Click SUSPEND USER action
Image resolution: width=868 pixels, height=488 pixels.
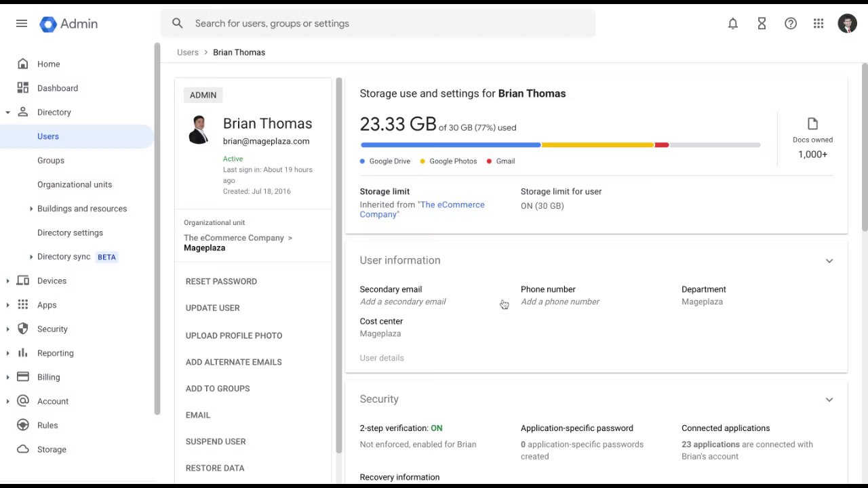(x=216, y=441)
